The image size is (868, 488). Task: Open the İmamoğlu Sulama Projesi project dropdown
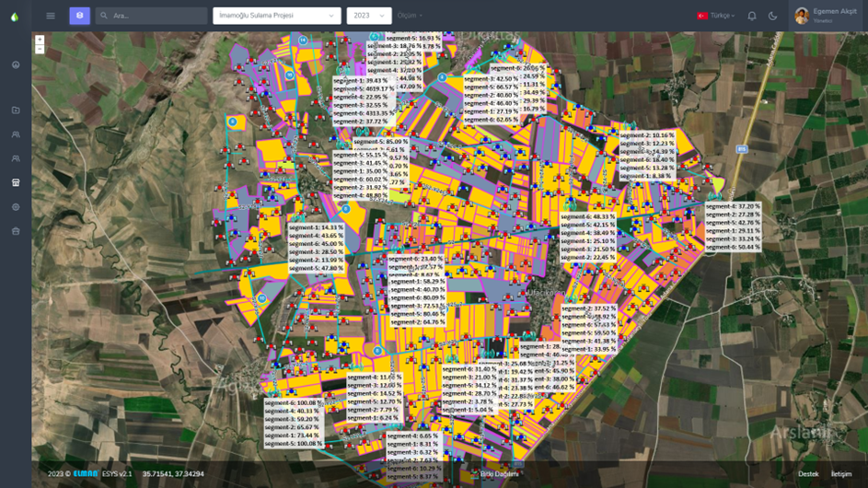[276, 16]
